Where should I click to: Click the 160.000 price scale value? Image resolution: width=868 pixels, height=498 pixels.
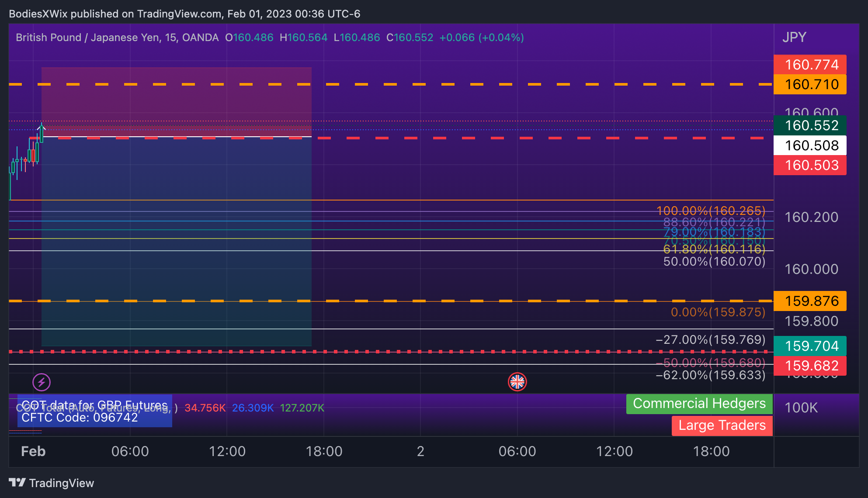click(811, 269)
